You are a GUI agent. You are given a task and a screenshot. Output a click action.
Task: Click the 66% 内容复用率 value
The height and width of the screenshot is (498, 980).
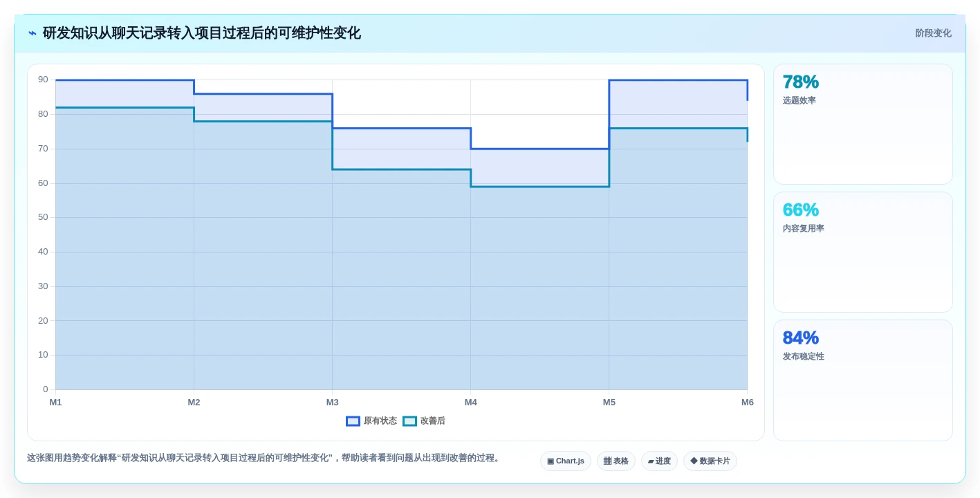click(801, 210)
